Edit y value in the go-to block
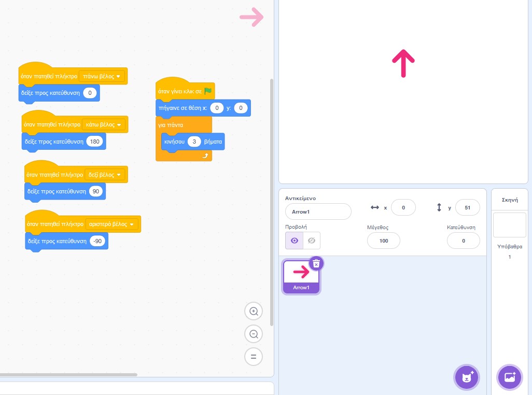Screen dimensions: 532x395 (241, 108)
